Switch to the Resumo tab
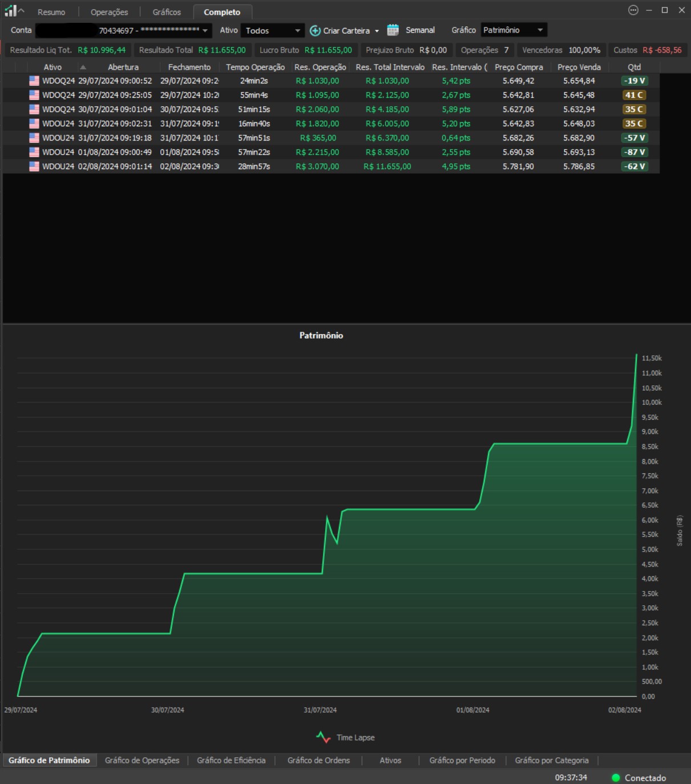The width and height of the screenshot is (691, 784). 51,12
